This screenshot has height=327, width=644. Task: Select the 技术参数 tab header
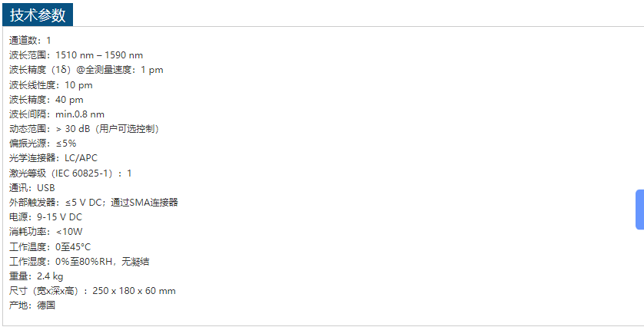pyautogui.click(x=38, y=15)
